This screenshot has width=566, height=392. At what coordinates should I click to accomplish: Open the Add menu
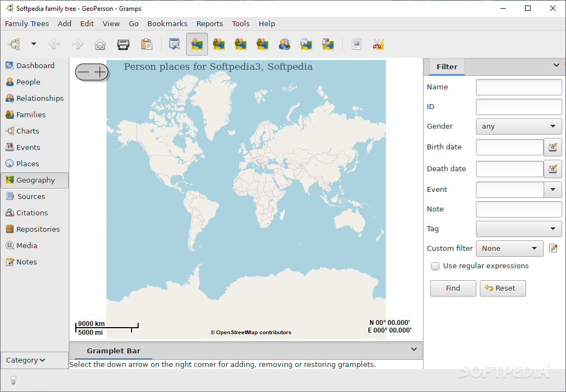click(64, 24)
